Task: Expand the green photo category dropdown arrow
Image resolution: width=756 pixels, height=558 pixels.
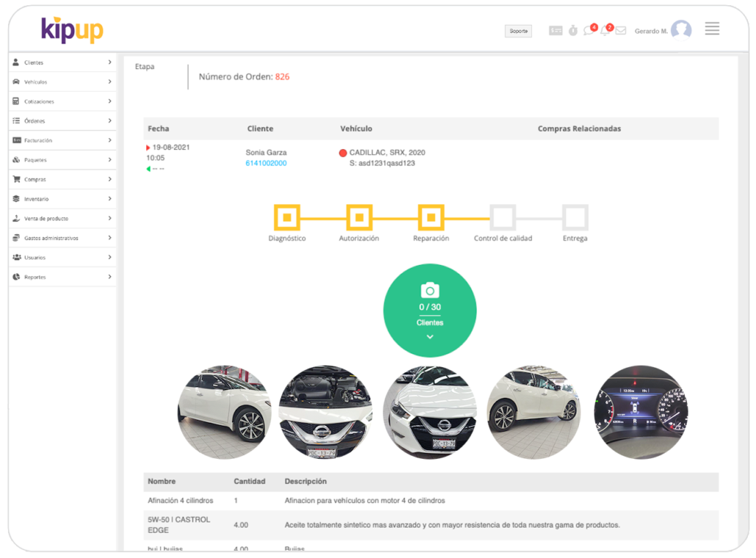Action: click(x=430, y=337)
